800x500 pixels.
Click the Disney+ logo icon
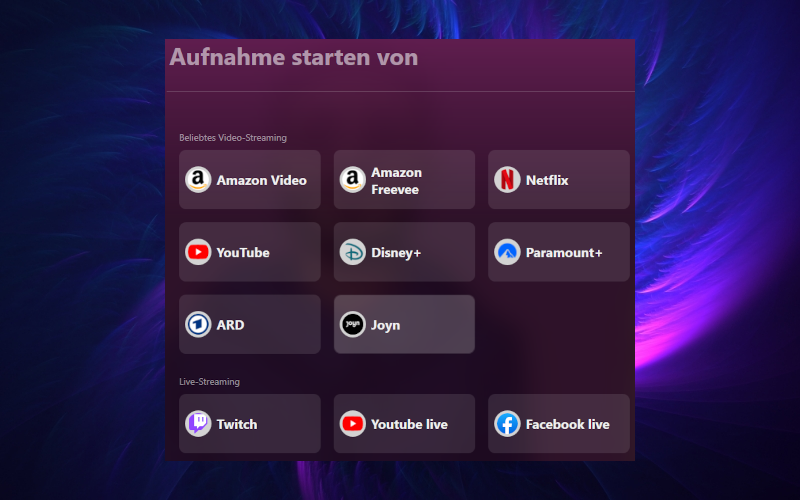(x=353, y=252)
